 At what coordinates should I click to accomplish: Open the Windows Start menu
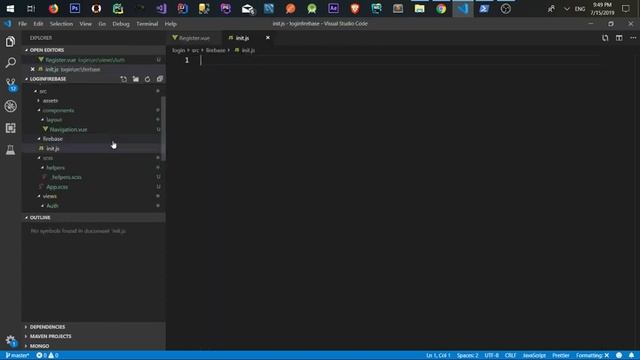pyautogui.click(x=10, y=9)
